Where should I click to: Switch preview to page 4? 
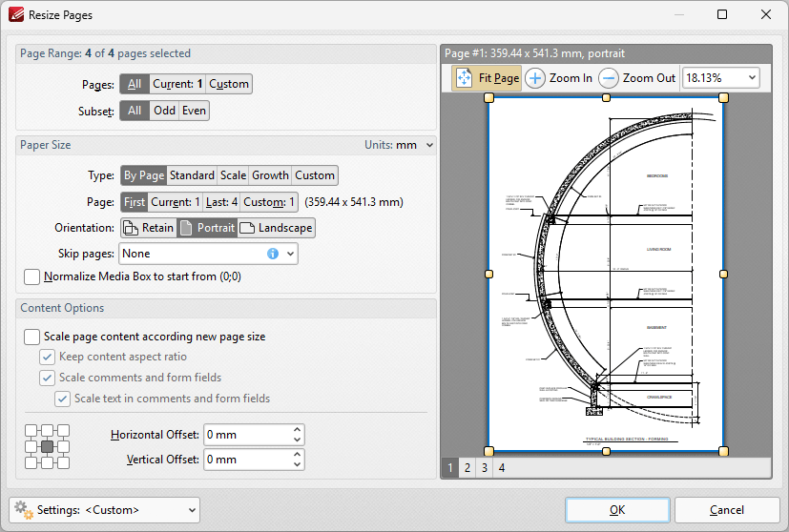click(x=502, y=468)
